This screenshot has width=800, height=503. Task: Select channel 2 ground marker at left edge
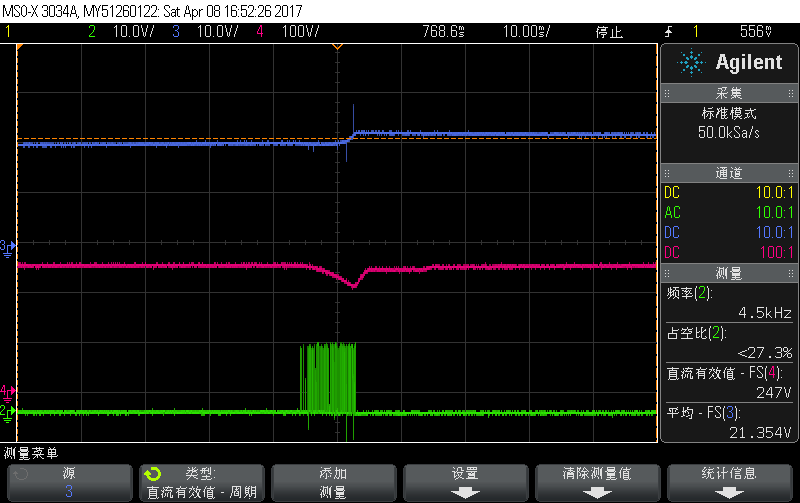pyautogui.click(x=7, y=413)
